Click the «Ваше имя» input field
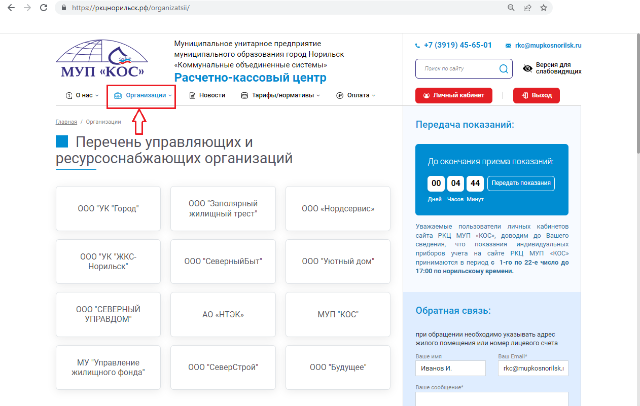The height and width of the screenshot is (406, 640). click(x=448, y=368)
